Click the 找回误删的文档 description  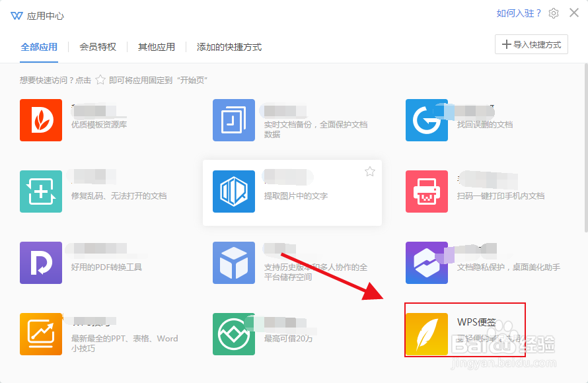[x=485, y=125]
